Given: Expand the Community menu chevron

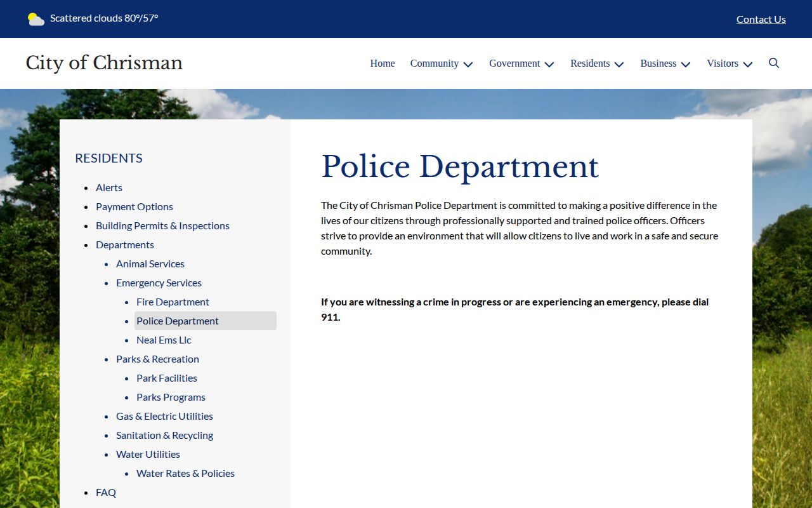Looking at the screenshot, I should pos(468,64).
